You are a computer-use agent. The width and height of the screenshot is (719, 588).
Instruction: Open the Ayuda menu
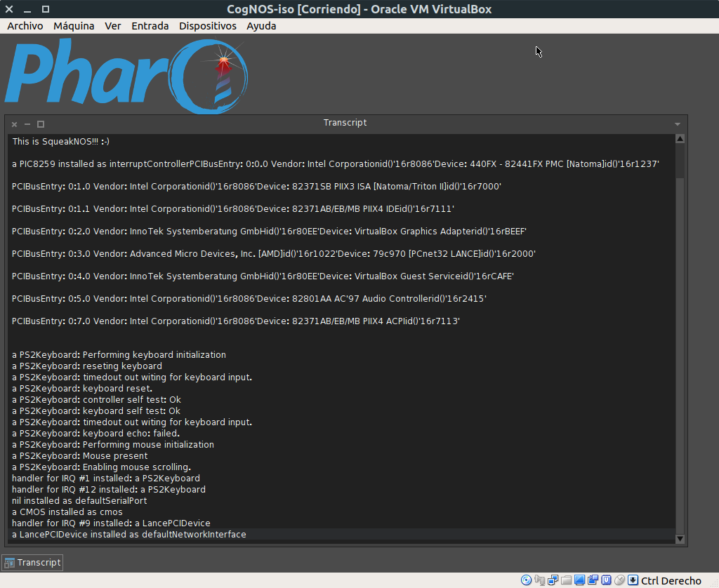pos(261,26)
